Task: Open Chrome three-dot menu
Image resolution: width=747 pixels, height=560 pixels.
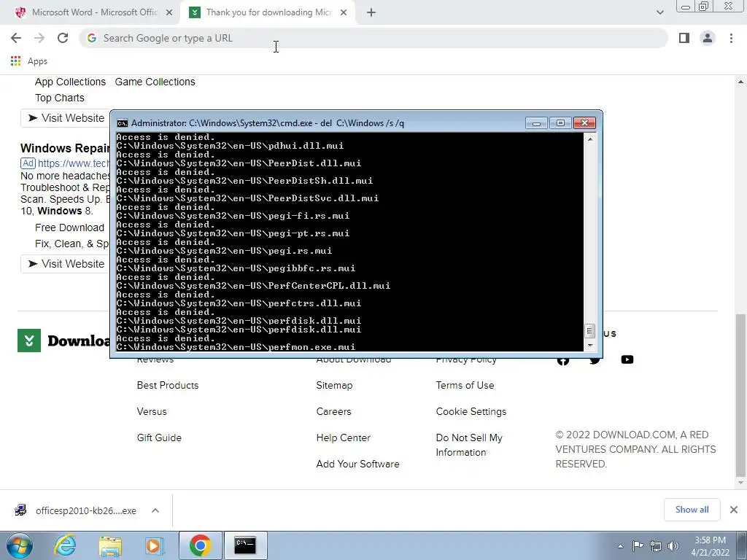Action: click(731, 38)
